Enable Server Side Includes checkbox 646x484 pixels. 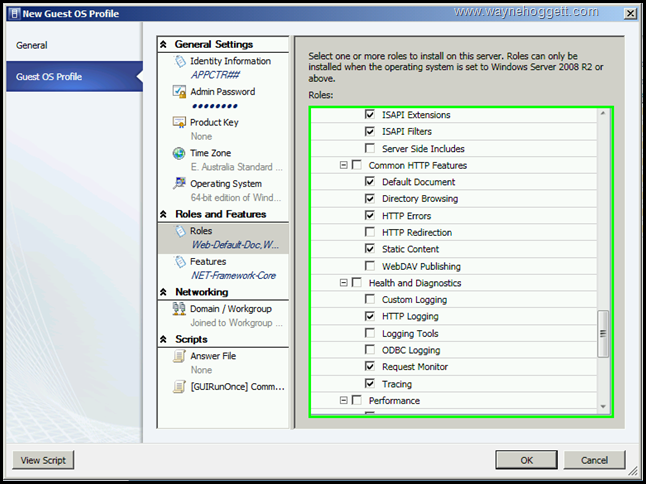point(370,148)
